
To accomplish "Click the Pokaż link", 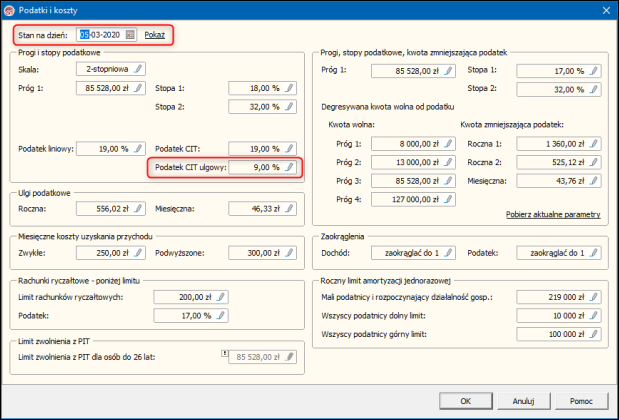I will pyautogui.click(x=154, y=35).
